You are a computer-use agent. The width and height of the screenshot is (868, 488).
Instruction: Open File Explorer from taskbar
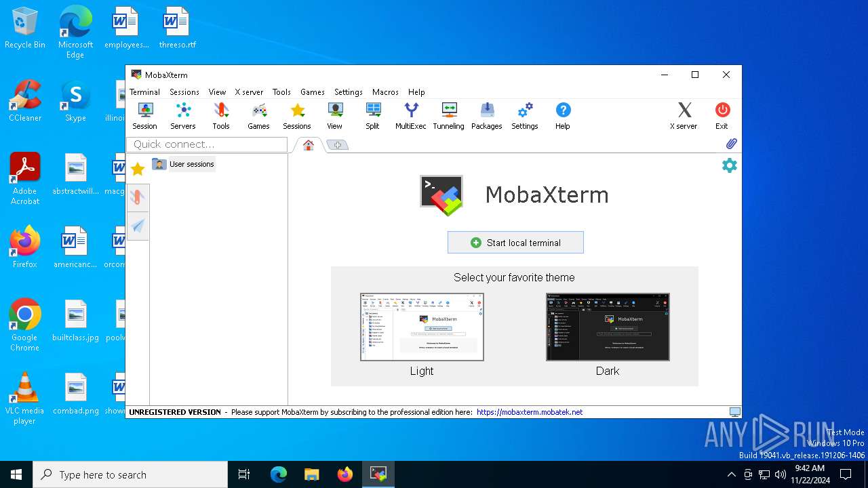(x=311, y=474)
